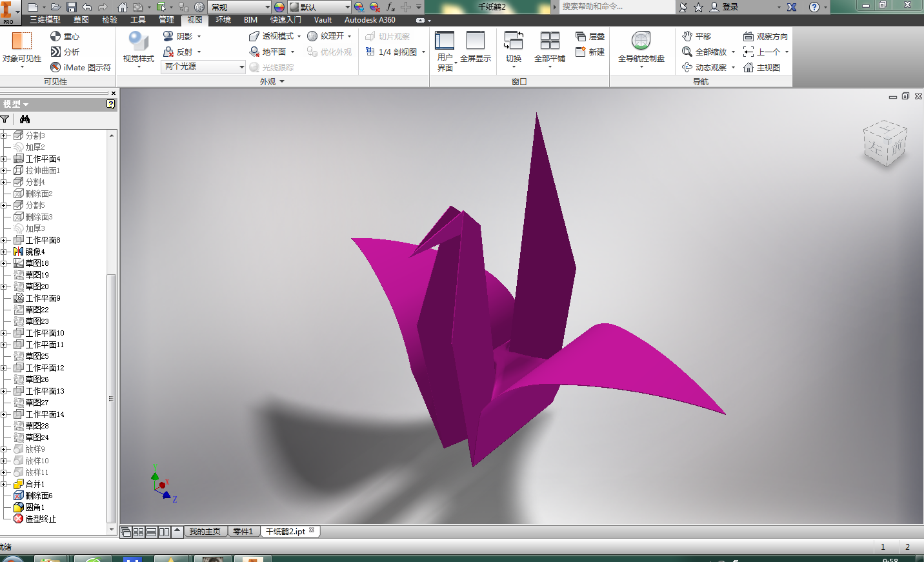Open 全导航控制盘 full navigation wheel

(641, 50)
